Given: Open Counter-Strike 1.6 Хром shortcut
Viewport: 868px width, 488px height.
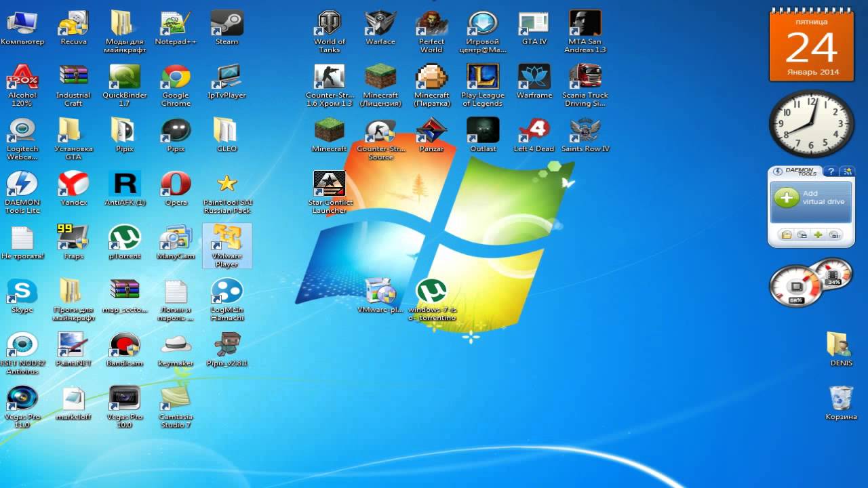Looking at the screenshot, I should 330,86.
